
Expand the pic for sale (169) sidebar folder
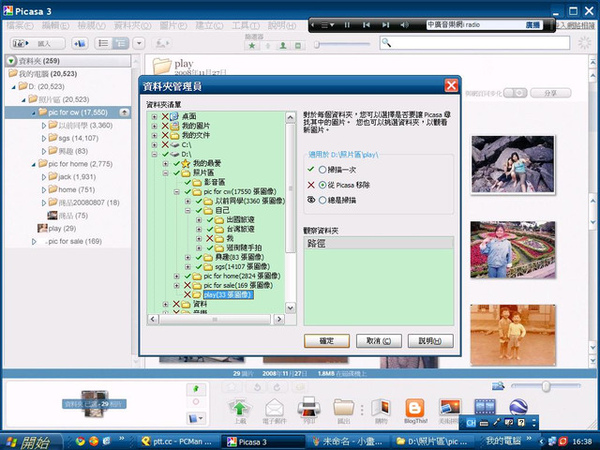(34, 241)
